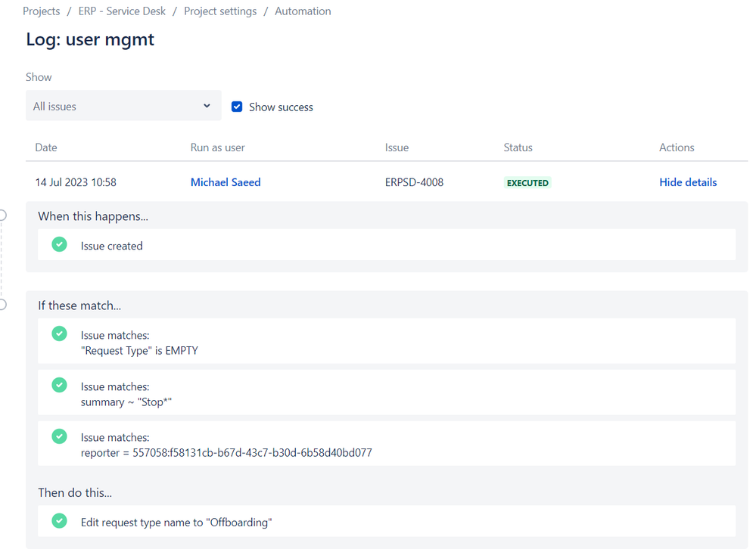
Task: Click the green check icon beside Issue created
Action: coord(59,244)
